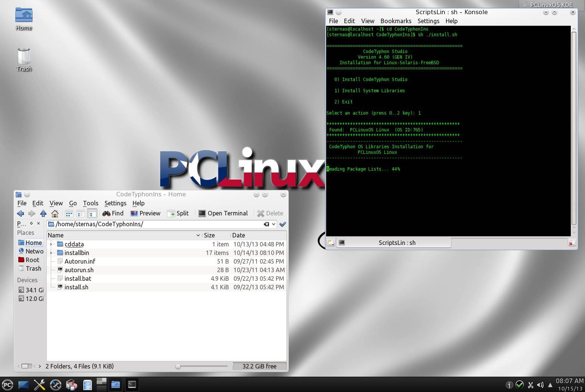Click Open Terminal in Dolphin toolbar
Screen dimensions: 585x392
tap(223, 214)
